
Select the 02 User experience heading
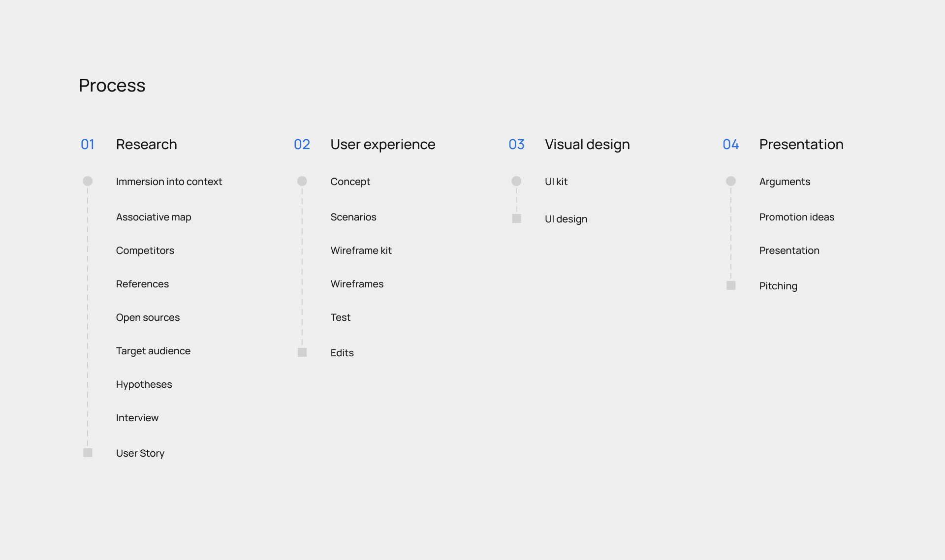382,144
